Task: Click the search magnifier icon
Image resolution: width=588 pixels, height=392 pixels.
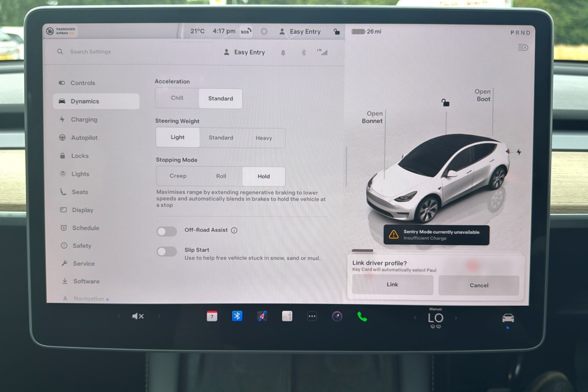Action: [60, 51]
